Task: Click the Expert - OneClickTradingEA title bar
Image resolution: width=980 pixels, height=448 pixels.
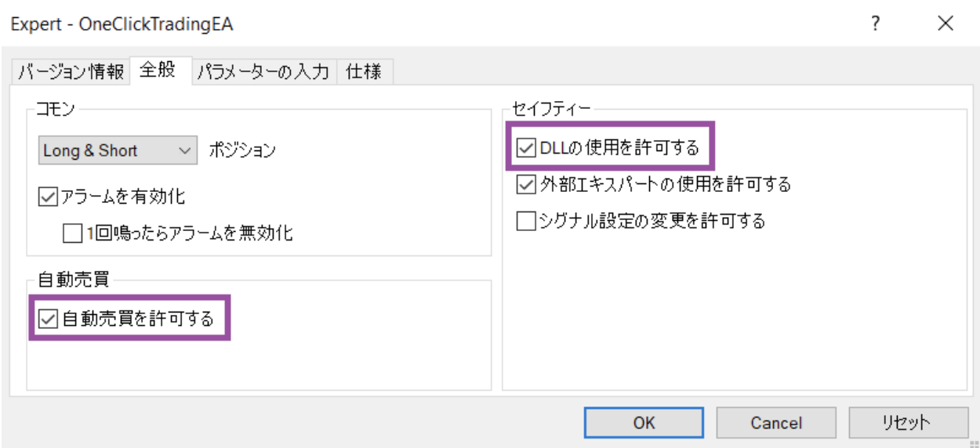Action: click(122, 24)
